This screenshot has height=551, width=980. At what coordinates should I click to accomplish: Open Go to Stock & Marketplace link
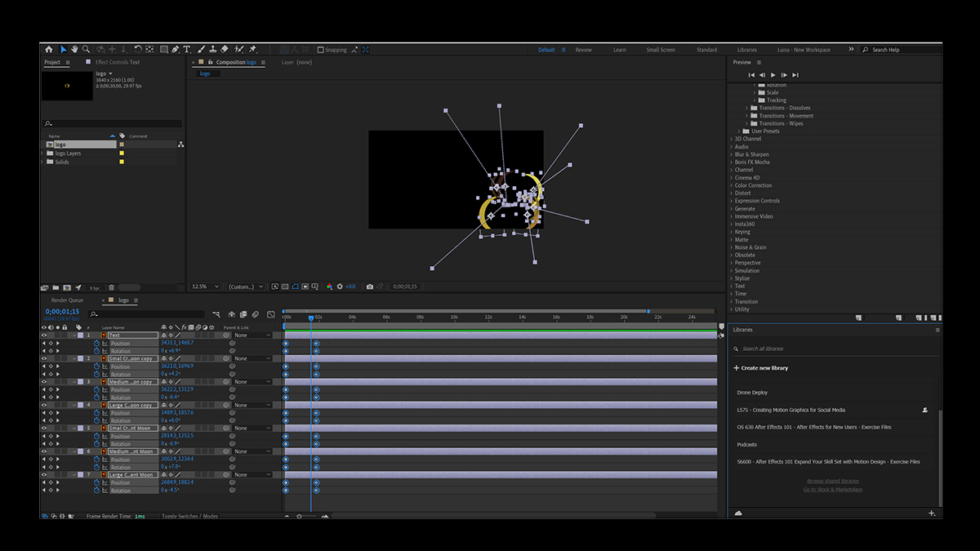pos(832,487)
